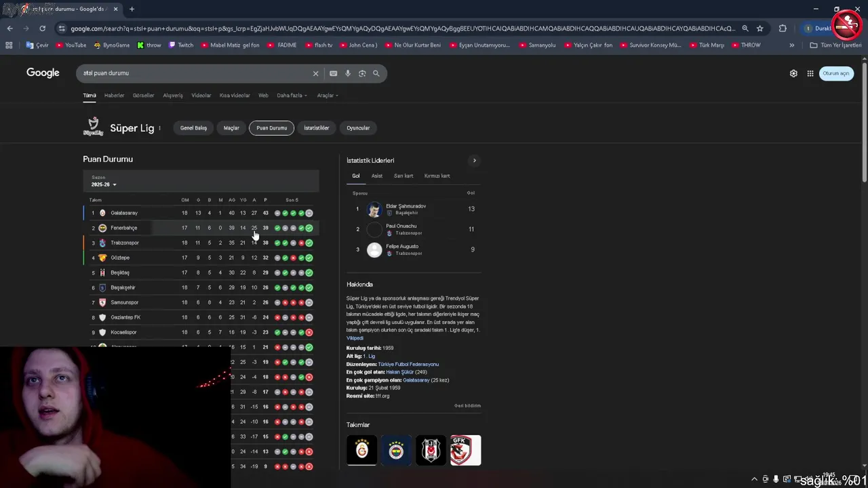The height and width of the screenshot is (488, 868).
Task: Open the Hakan Şükür link
Action: pyautogui.click(x=399, y=372)
